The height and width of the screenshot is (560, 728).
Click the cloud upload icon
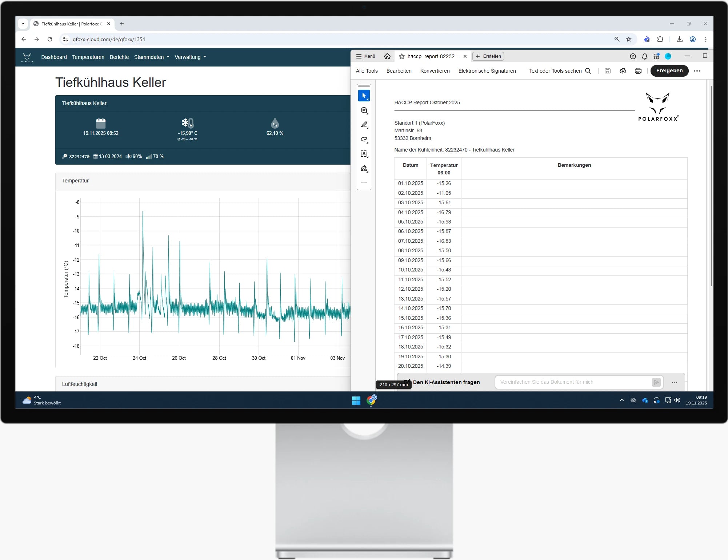point(623,71)
